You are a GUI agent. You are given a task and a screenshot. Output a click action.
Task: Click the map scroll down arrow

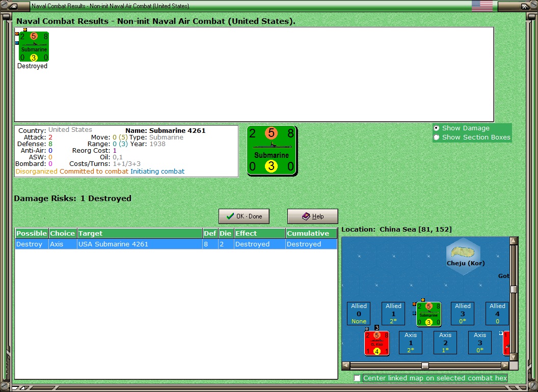point(514,357)
